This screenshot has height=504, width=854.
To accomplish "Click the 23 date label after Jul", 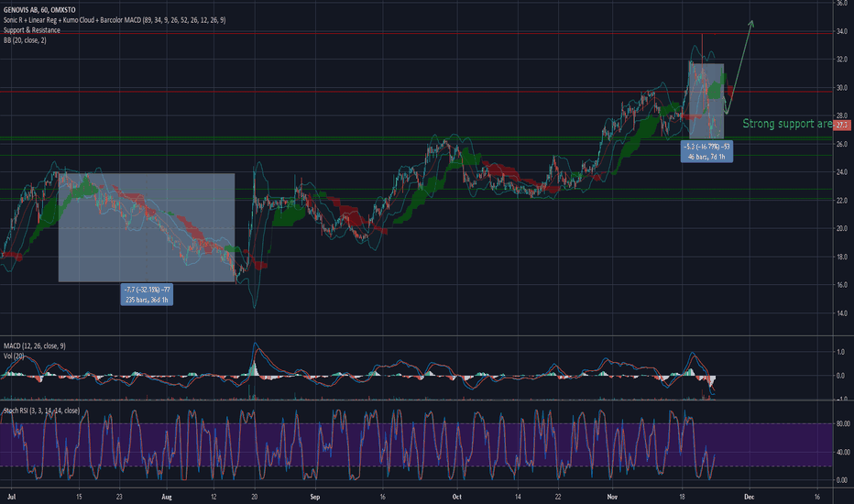I will coord(119,497).
